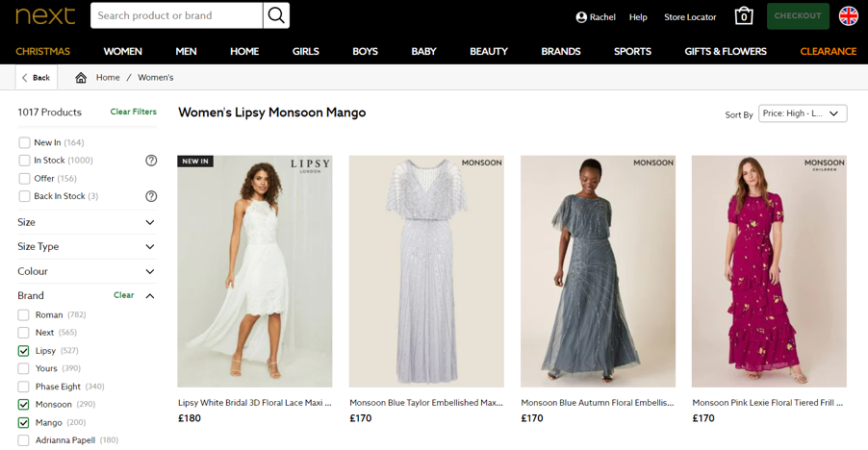Click the In Stock help icon
The width and height of the screenshot is (868, 450).
[x=151, y=161]
